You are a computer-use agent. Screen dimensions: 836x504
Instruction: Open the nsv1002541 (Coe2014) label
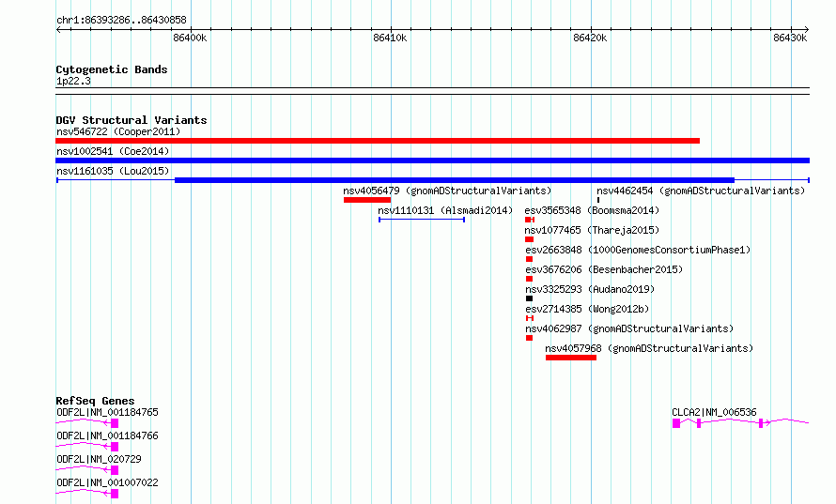(x=113, y=151)
